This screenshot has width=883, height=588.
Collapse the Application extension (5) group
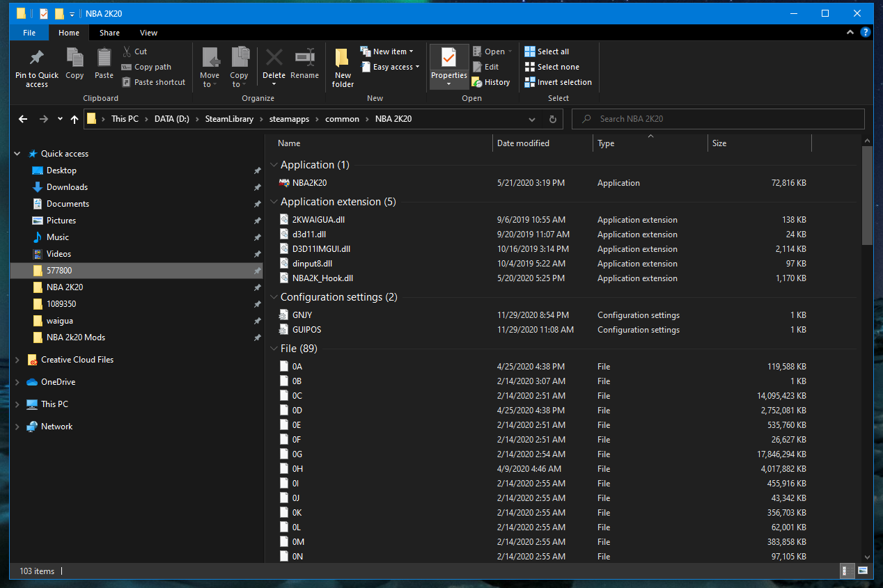tap(275, 202)
